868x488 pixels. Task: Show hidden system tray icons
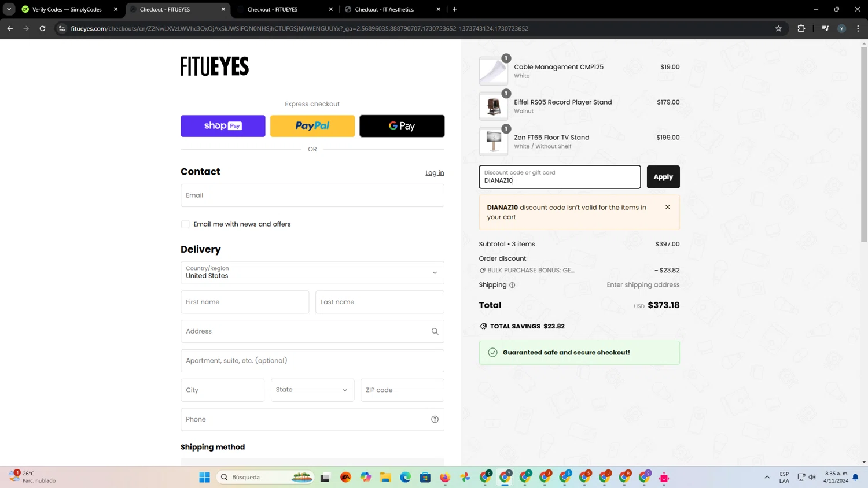coord(767,477)
